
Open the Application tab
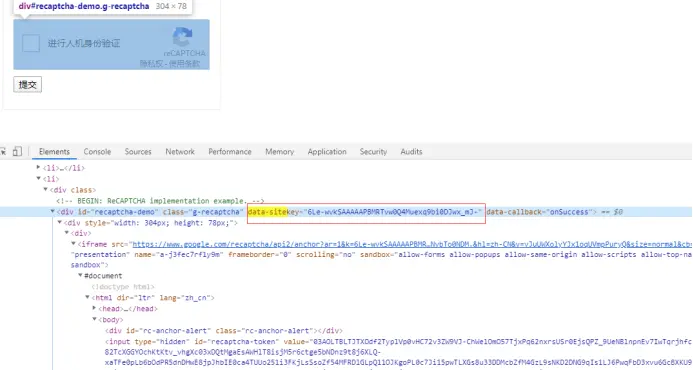(327, 152)
